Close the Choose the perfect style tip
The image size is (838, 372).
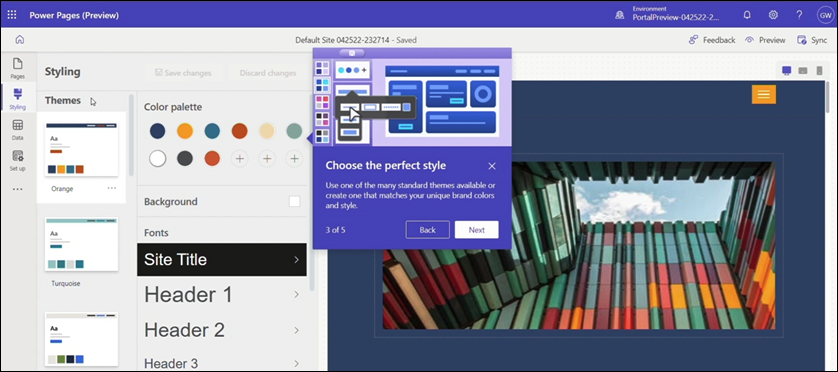[x=492, y=166]
